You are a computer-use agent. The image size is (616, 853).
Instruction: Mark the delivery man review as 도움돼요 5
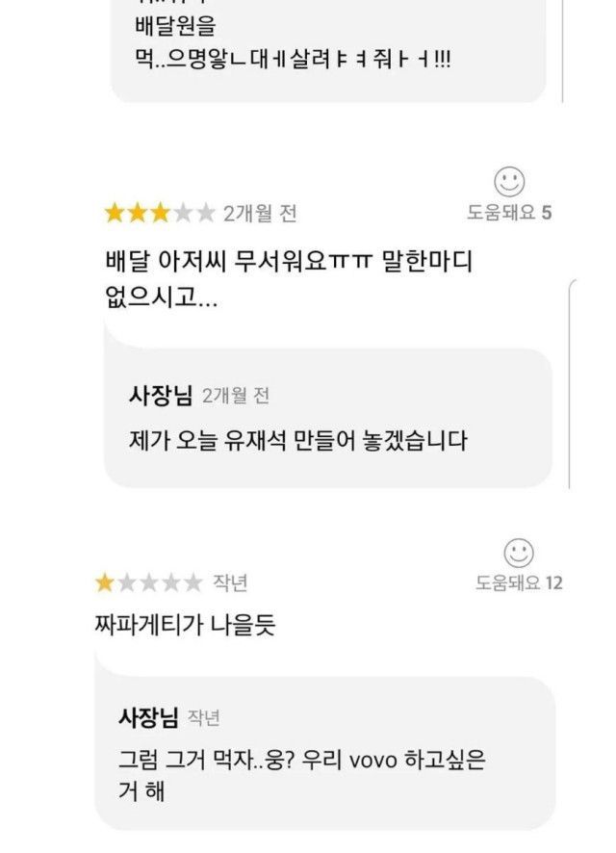click(x=509, y=213)
